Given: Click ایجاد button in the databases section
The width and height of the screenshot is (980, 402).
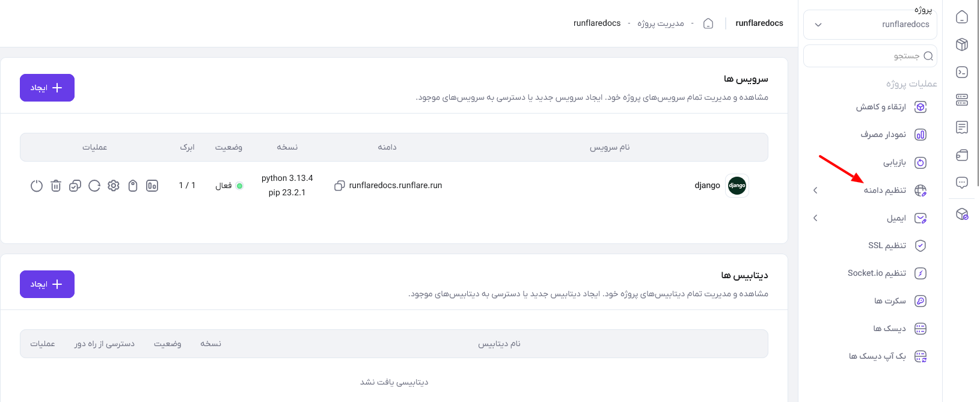Looking at the screenshot, I should 47,284.
